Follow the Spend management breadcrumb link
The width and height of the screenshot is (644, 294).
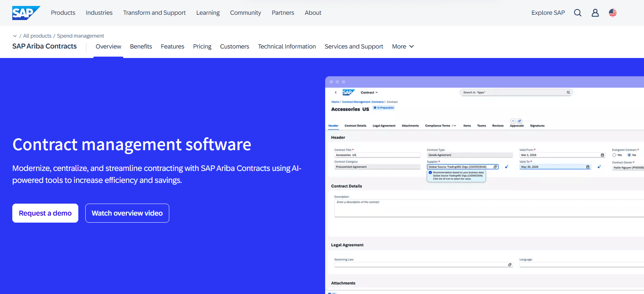pos(80,36)
